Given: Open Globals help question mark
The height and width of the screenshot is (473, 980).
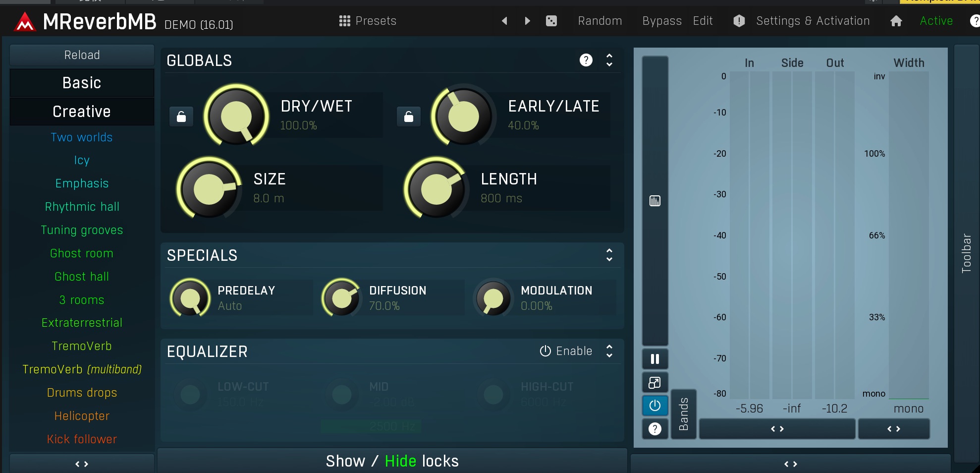Looking at the screenshot, I should click(x=586, y=60).
